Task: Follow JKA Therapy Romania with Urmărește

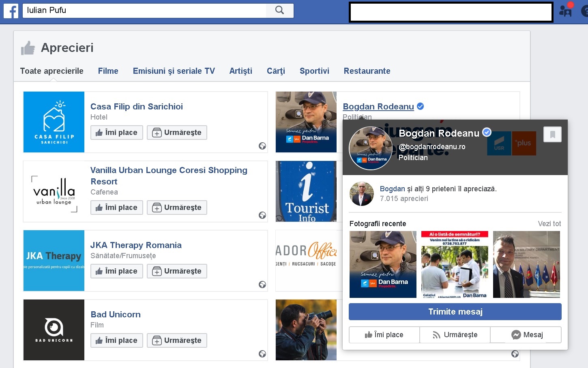Action: 177,271
